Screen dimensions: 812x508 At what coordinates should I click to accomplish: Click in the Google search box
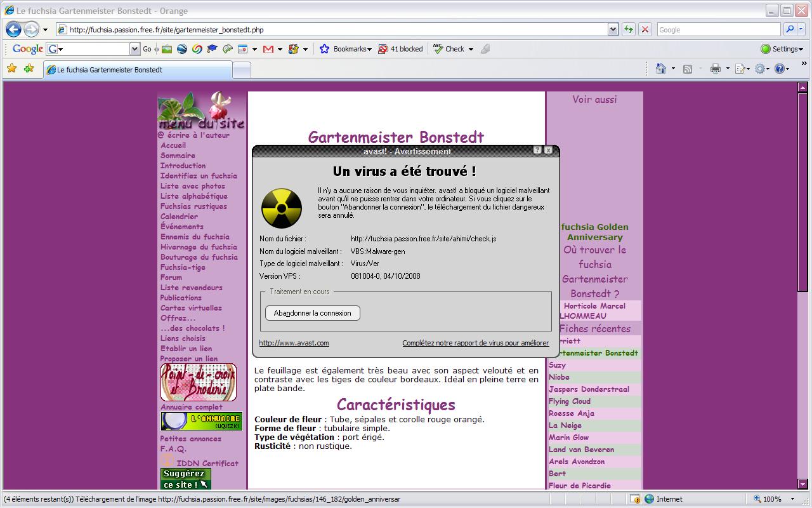point(717,29)
